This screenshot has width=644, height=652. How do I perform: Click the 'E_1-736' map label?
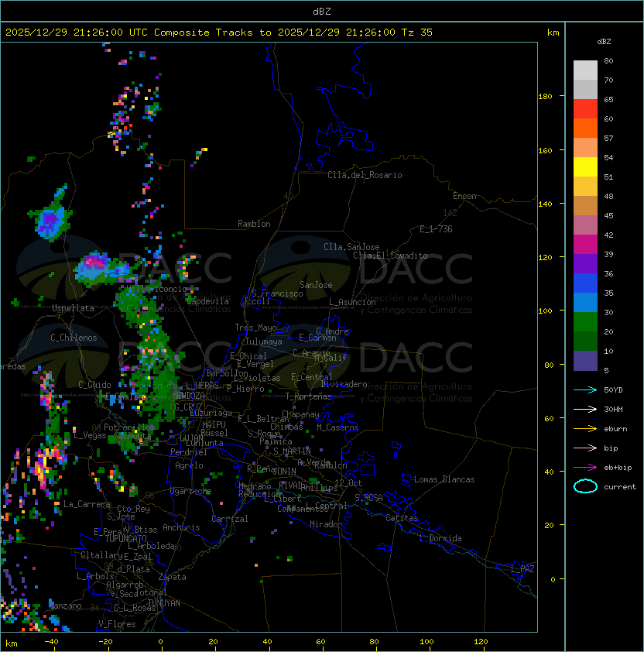click(x=436, y=229)
